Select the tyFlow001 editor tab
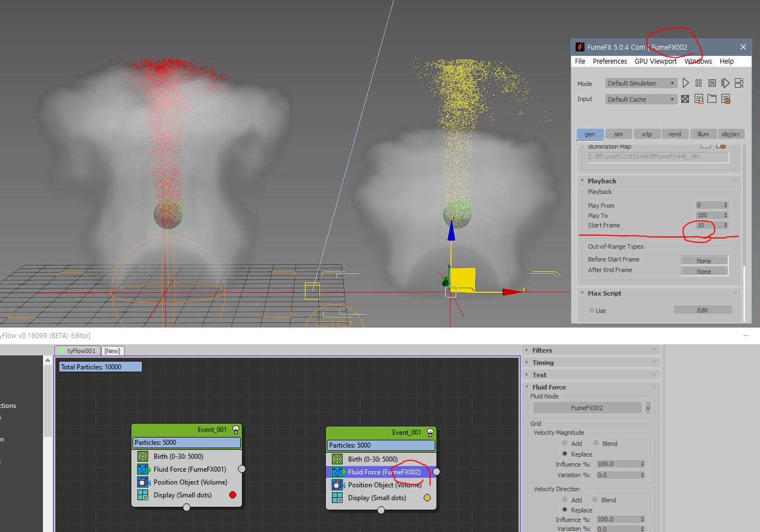760x532 pixels. [78, 351]
